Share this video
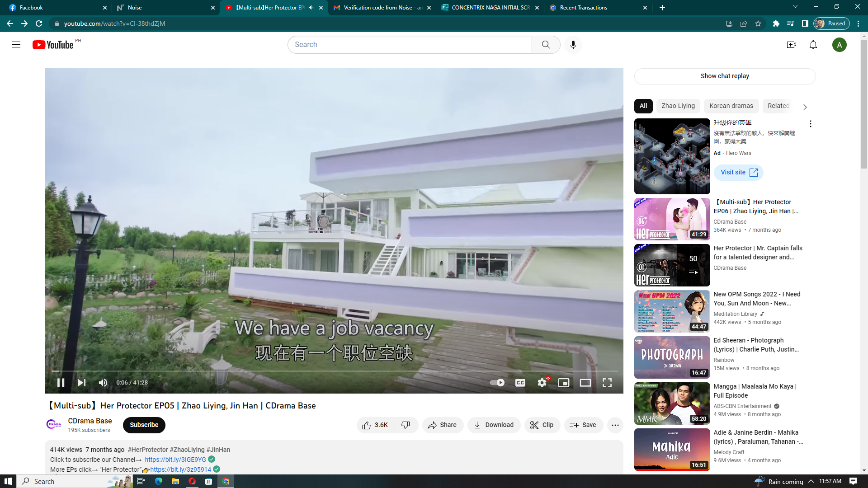Viewport: 868px width, 488px height. pyautogui.click(x=443, y=425)
